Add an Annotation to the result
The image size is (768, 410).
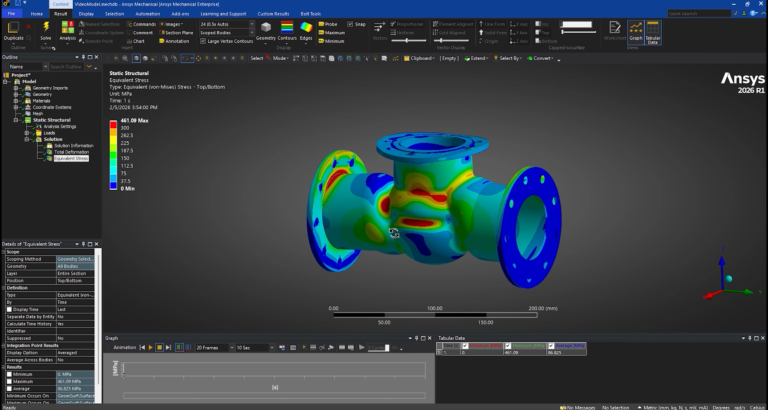[174, 41]
